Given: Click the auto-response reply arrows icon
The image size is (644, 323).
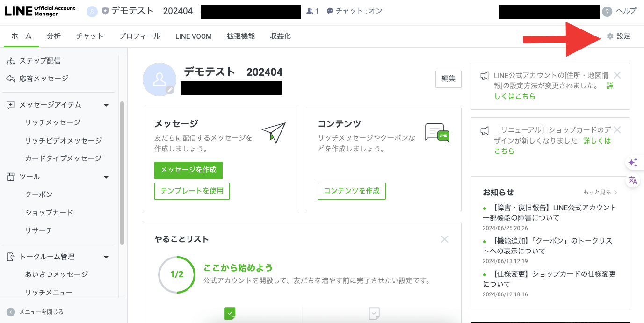Looking at the screenshot, I should pos(11,79).
